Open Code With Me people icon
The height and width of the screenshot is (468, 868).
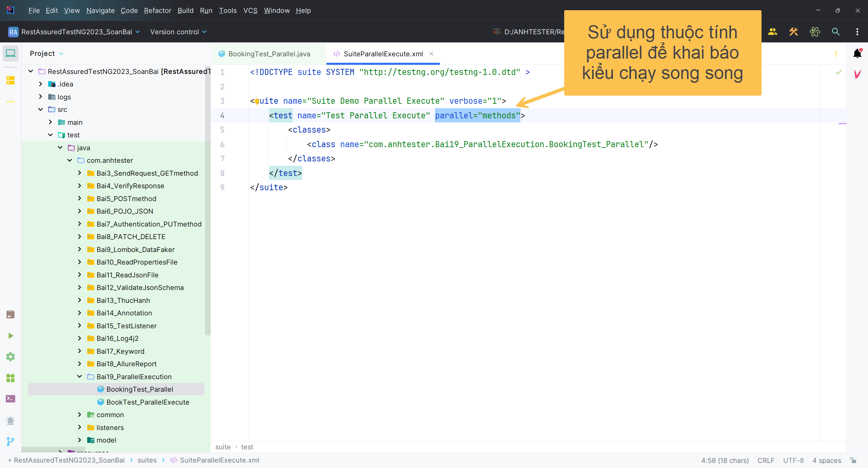[773, 32]
